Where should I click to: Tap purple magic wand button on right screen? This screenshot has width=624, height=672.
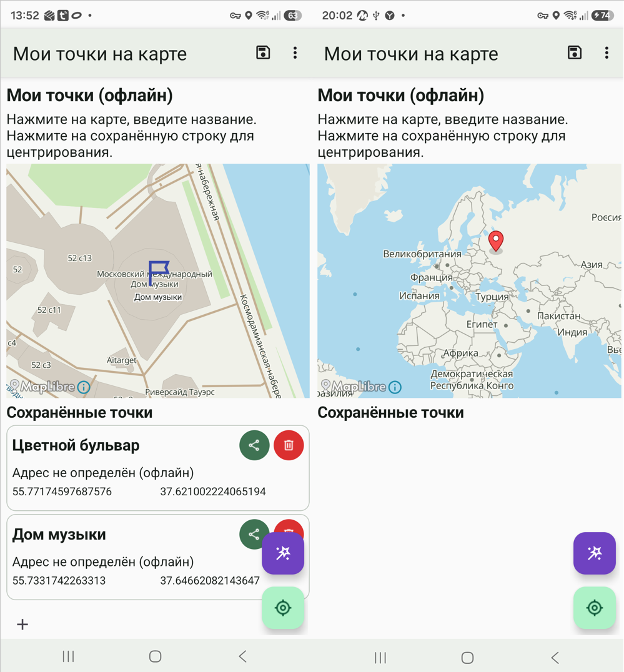point(595,553)
